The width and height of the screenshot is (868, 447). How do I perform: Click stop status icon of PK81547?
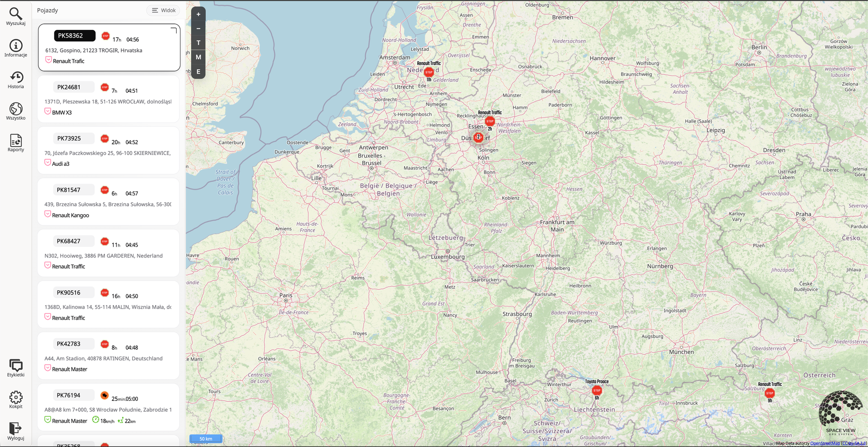[105, 190]
